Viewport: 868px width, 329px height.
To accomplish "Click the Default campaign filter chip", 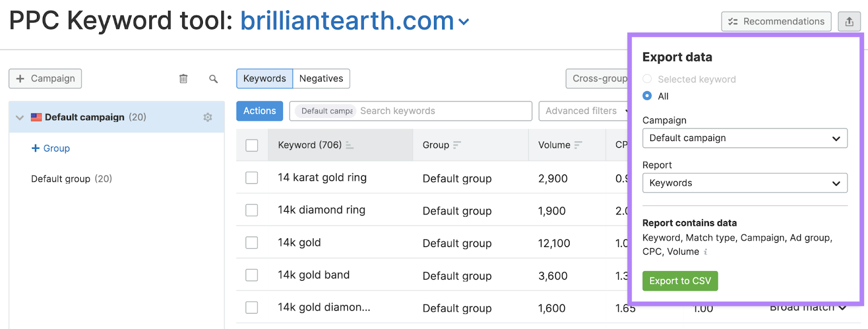I will point(326,111).
